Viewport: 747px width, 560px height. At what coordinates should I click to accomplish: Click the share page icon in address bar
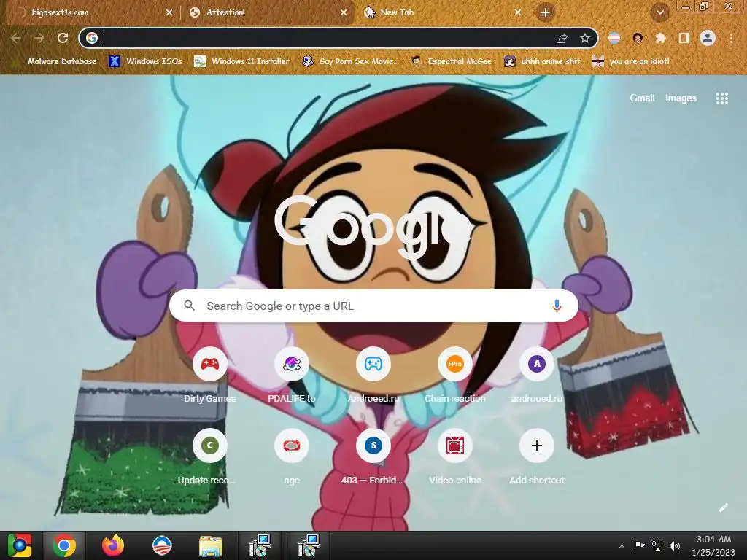(x=562, y=38)
